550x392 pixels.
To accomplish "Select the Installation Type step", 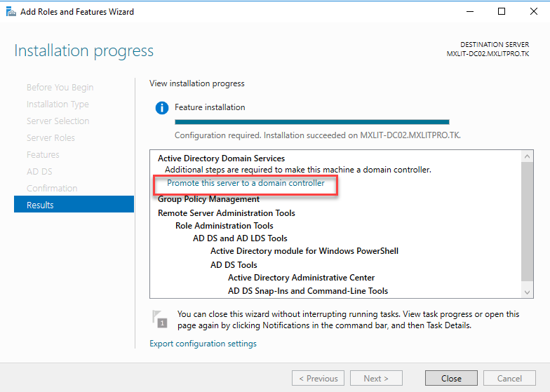I will click(x=58, y=104).
